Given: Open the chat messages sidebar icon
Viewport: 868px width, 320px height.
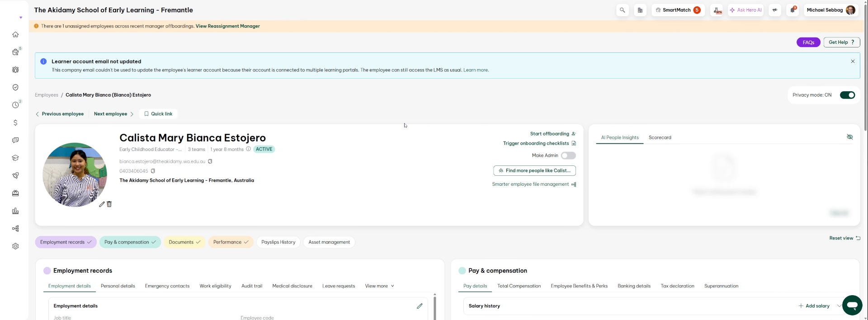Looking at the screenshot, I should coord(15,140).
